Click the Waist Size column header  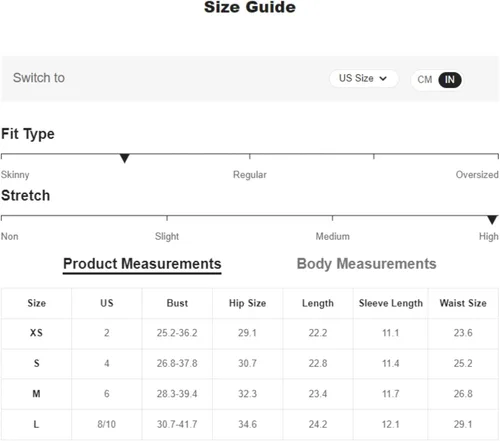(463, 303)
